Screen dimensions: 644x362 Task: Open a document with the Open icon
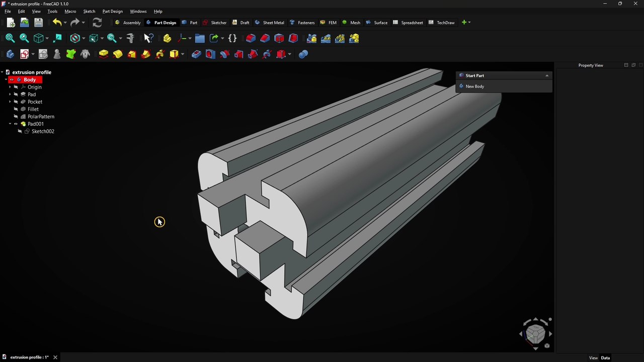pos(24,23)
